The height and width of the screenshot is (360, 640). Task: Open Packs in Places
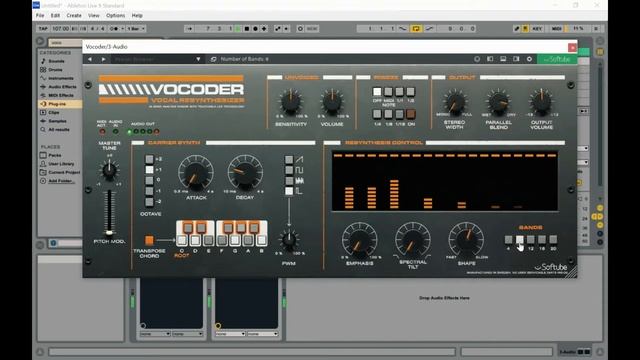[x=55, y=155]
